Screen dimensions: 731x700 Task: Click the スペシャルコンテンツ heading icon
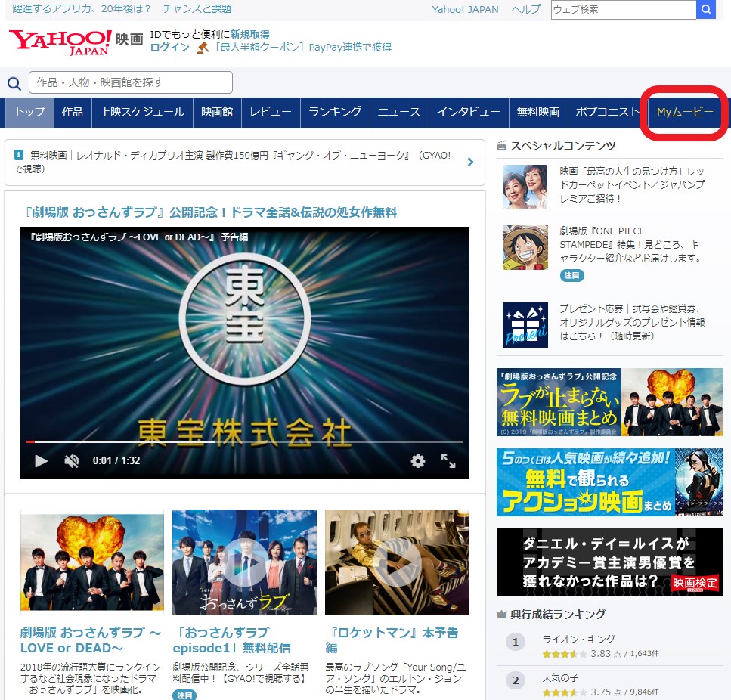tap(502, 146)
